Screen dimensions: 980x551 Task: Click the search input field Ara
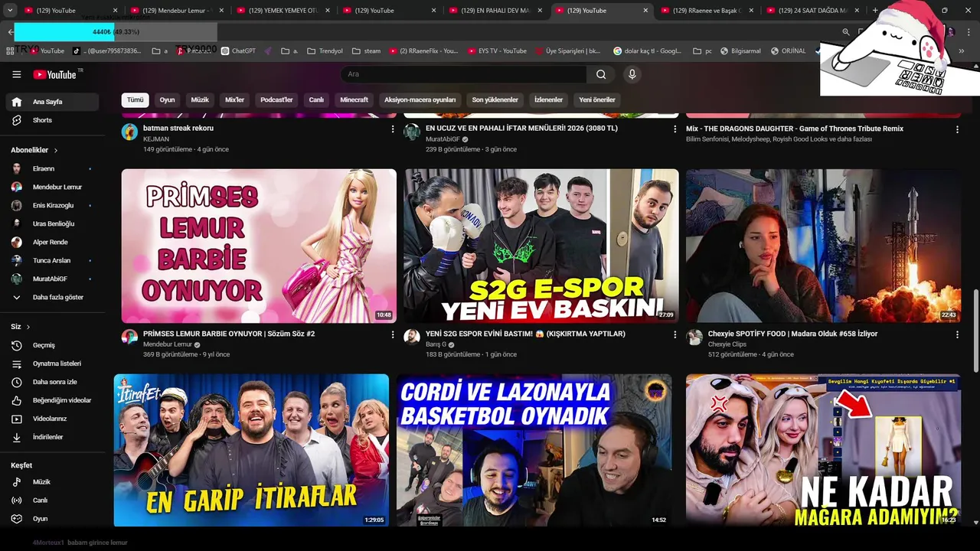(465, 74)
